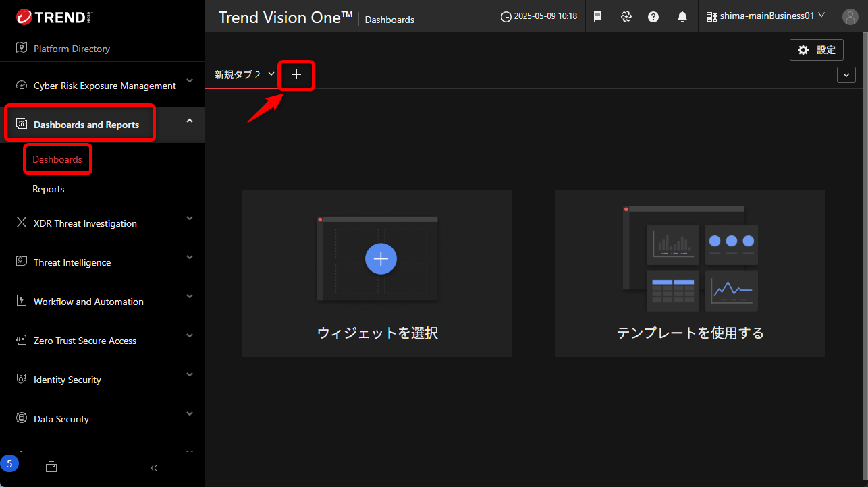The width and height of the screenshot is (868, 487).
Task: Open the shima-mainBusiness01 account dropdown
Action: click(x=766, y=16)
